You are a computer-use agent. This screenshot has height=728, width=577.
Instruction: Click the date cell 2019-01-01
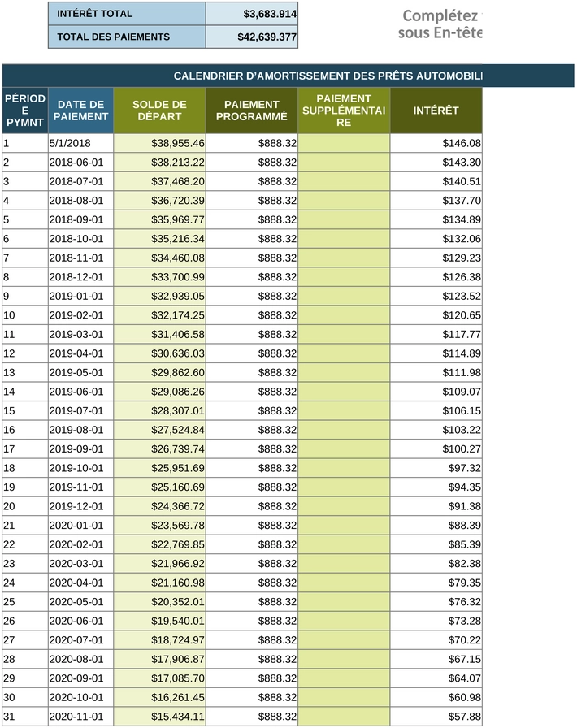pos(80,296)
